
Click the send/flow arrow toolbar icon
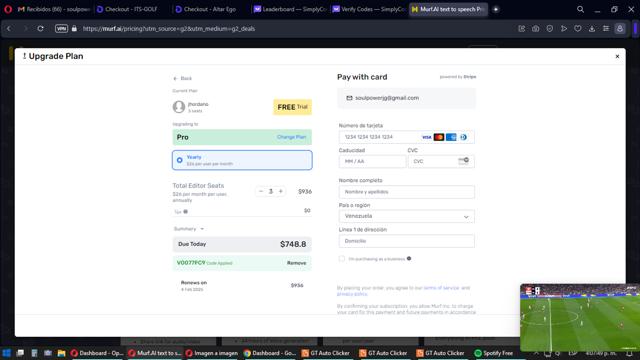tap(564, 29)
